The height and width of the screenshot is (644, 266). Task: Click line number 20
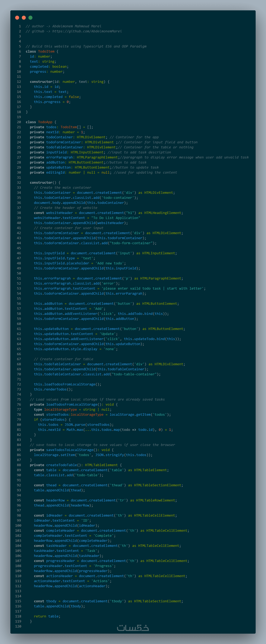19,122
